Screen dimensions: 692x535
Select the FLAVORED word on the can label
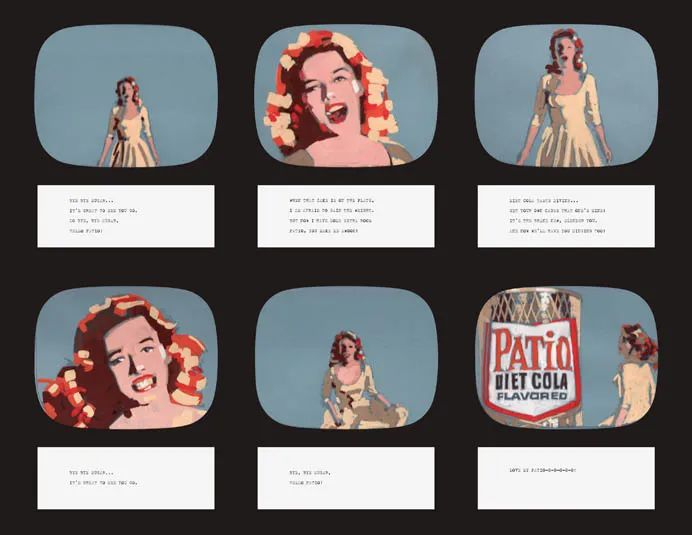coord(532,396)
